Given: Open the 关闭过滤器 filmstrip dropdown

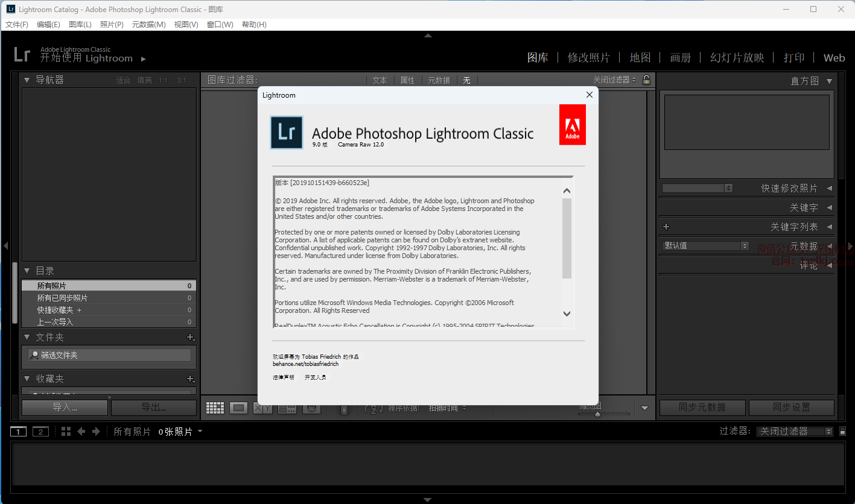Looking at the screenshot, I should 794,432.
